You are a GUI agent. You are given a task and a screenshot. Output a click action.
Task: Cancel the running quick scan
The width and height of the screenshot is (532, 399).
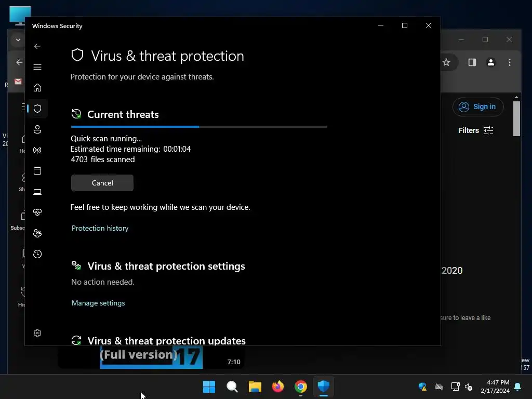click(102, 183)
